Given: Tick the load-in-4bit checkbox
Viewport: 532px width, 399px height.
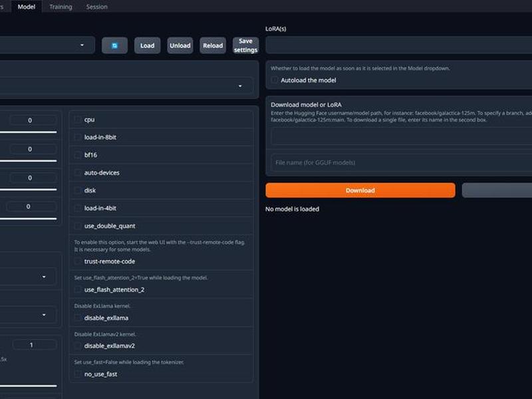Looking at the screenshot, I should tap(78, 208).
